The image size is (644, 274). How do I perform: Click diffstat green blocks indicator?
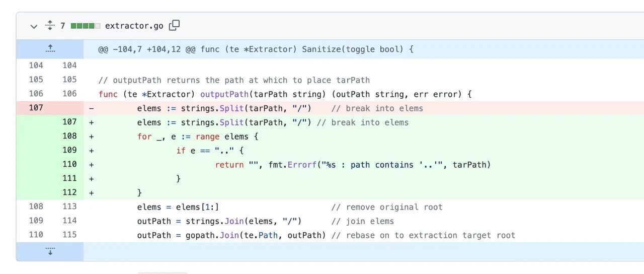[x=86, y=26]
